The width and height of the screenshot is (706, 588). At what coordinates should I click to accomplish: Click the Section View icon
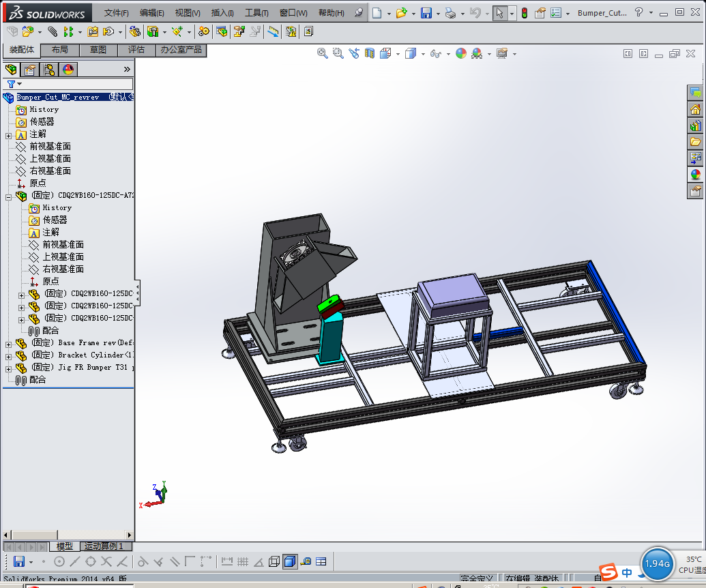point(369,54)
